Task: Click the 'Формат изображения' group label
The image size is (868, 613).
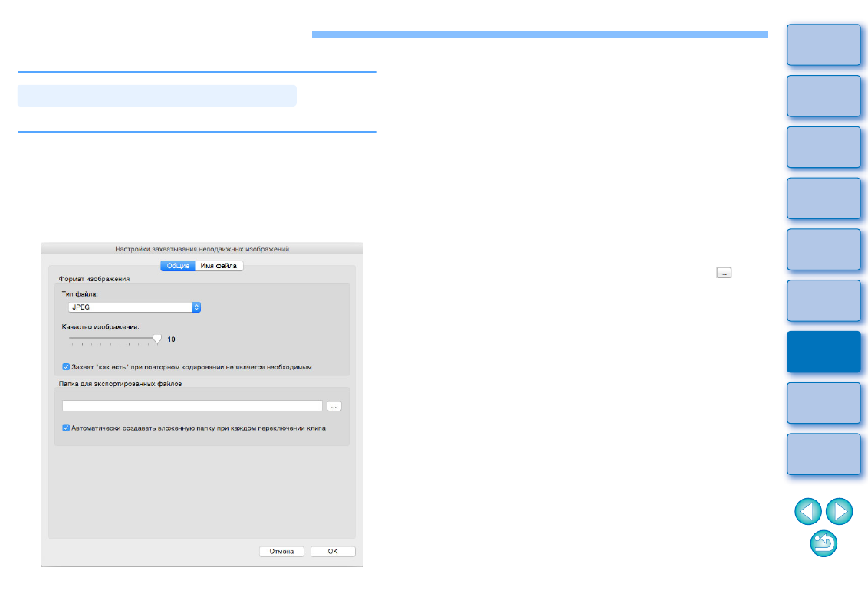Action: tap(94, 279)
